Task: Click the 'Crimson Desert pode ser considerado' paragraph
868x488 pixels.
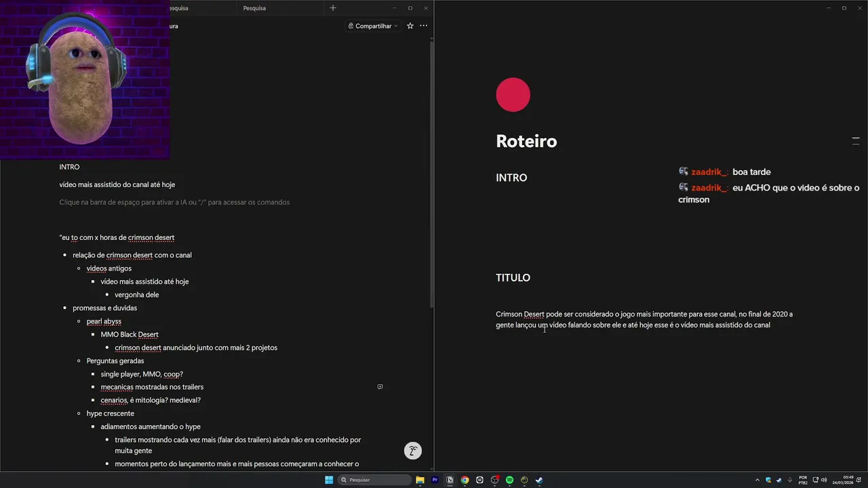Action: [644, 320]
